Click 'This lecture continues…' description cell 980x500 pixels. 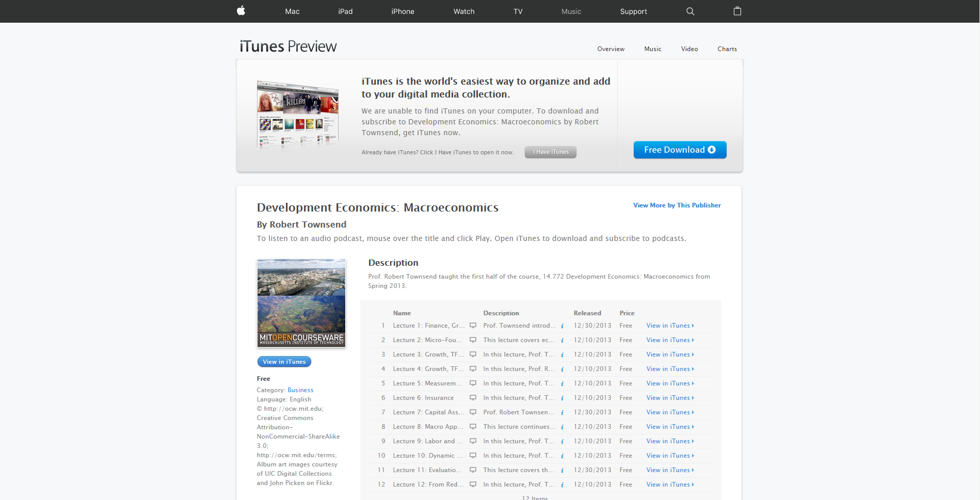pyautogui.click(x=520, y=427)
